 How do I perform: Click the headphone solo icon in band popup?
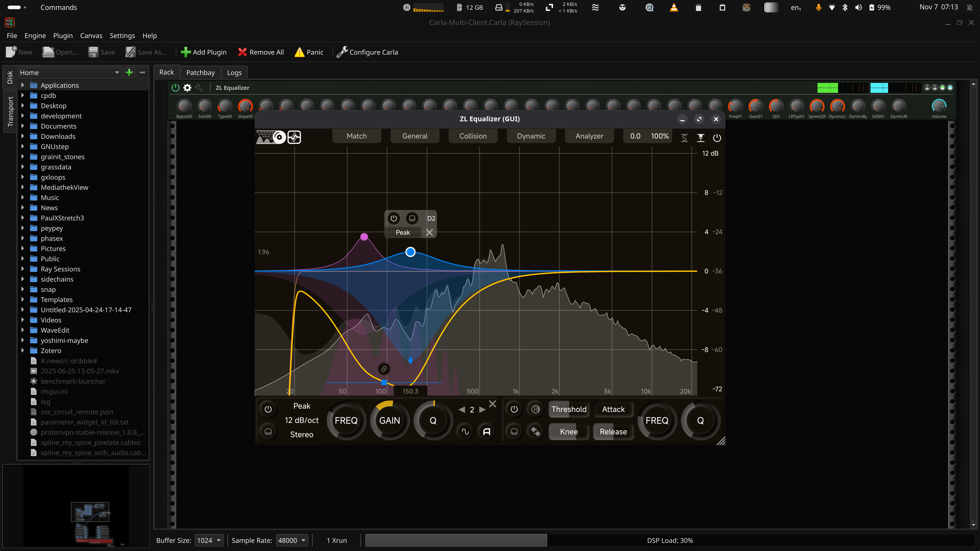412,218
